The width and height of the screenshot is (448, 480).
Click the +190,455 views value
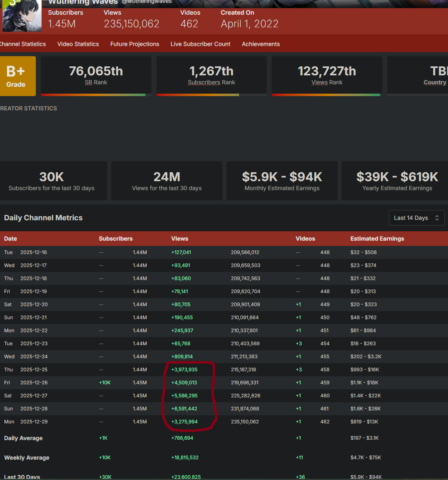(182, 318)
